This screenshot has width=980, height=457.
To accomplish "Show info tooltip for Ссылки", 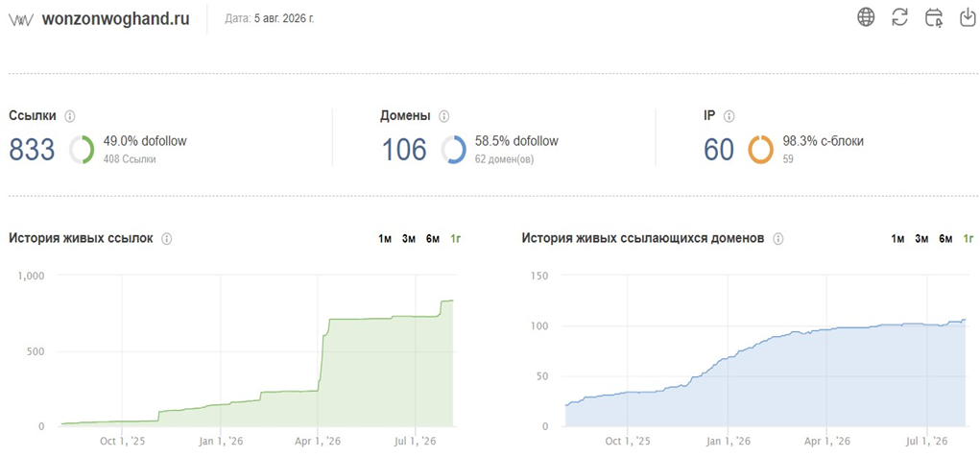I will (x=70, y=116).
